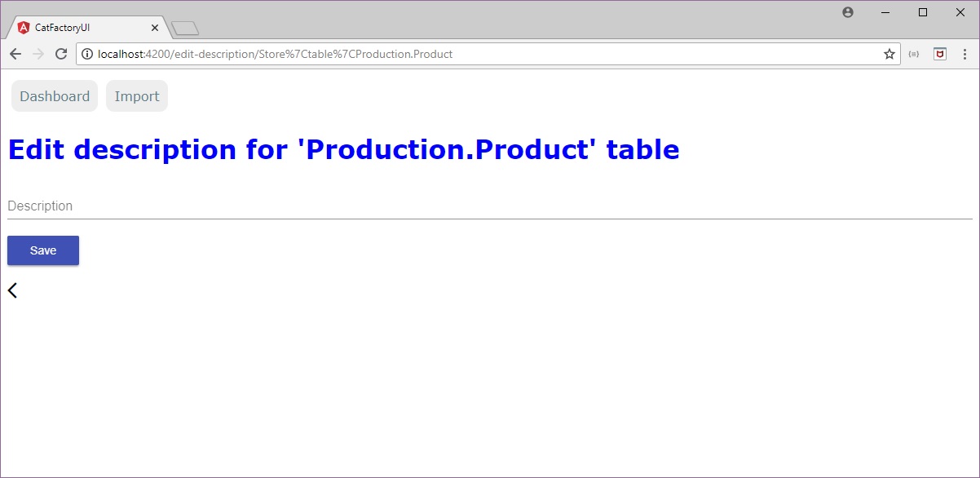Open a new browser tab

pos(186,29)
